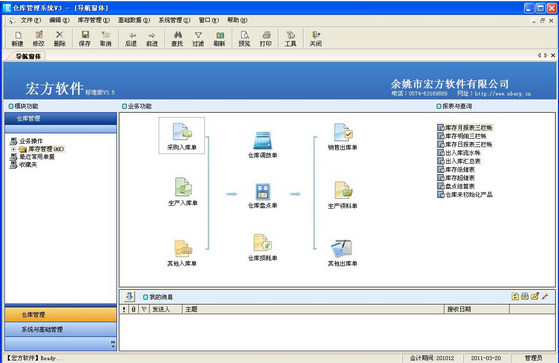Open the 其他出库单 other delivery icon
Viewport: 559px width, 363px height.
[x=343, y=253]
